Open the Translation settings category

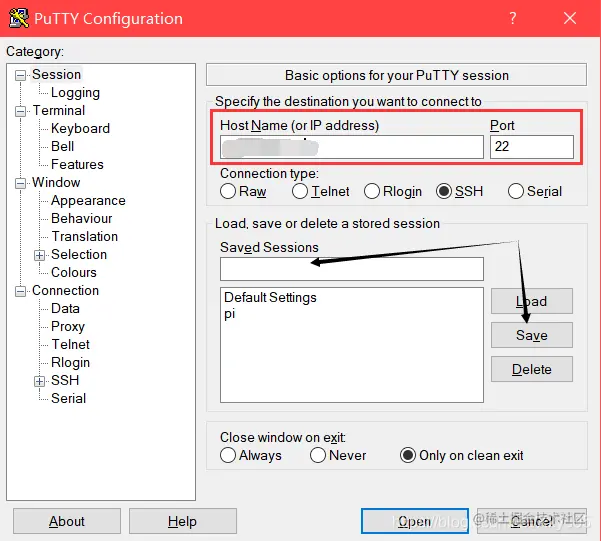pos(84,236)
